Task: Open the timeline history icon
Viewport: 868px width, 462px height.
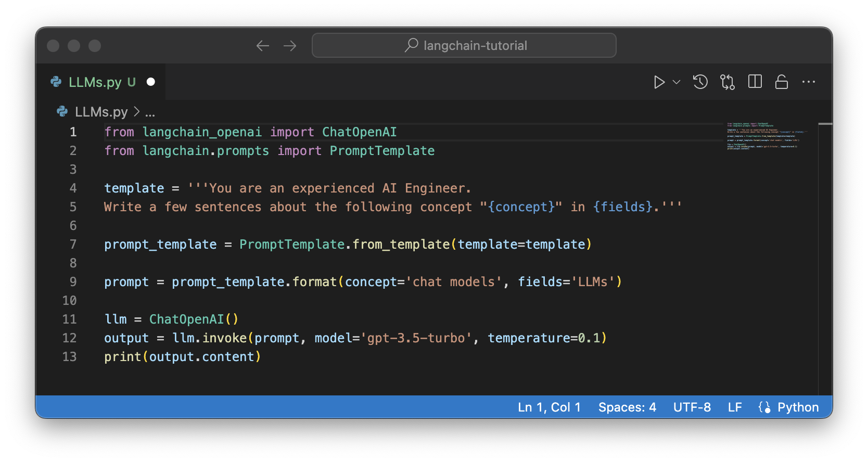Action: [700, 82]
